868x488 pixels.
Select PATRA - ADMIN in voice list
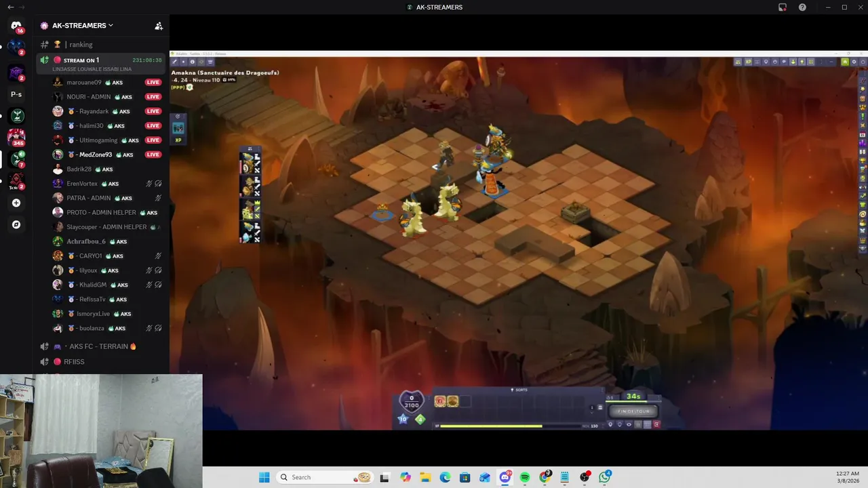click(x=108, y=198)
